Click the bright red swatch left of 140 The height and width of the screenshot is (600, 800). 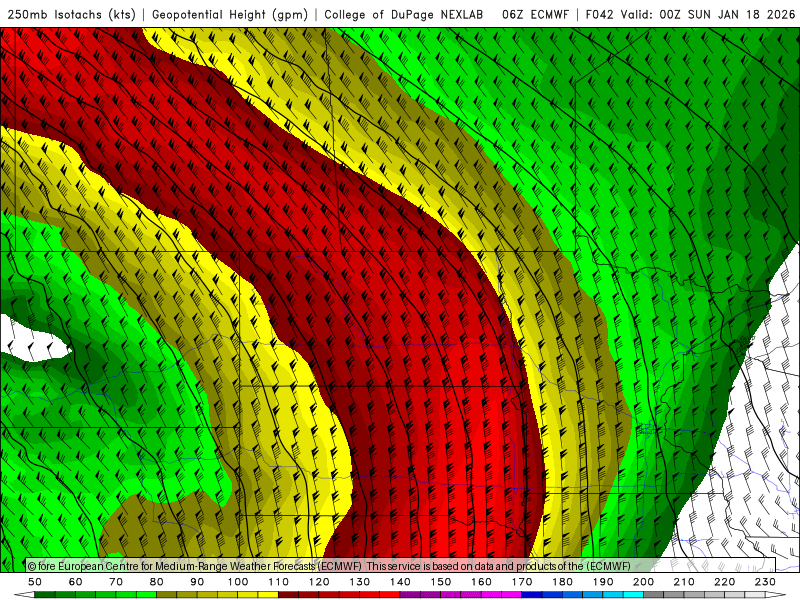(390, 595)
